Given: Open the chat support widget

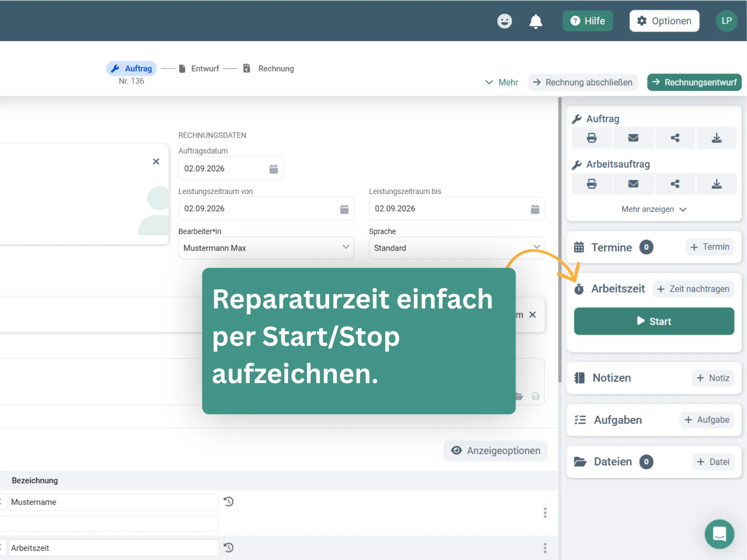Looking at the screenshot, I should click(719, 534).
